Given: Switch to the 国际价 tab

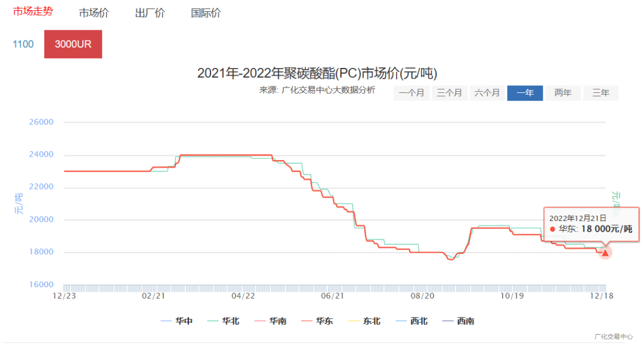Looking at the screenshot, I should pyautogui.click(x=206, y=13).
